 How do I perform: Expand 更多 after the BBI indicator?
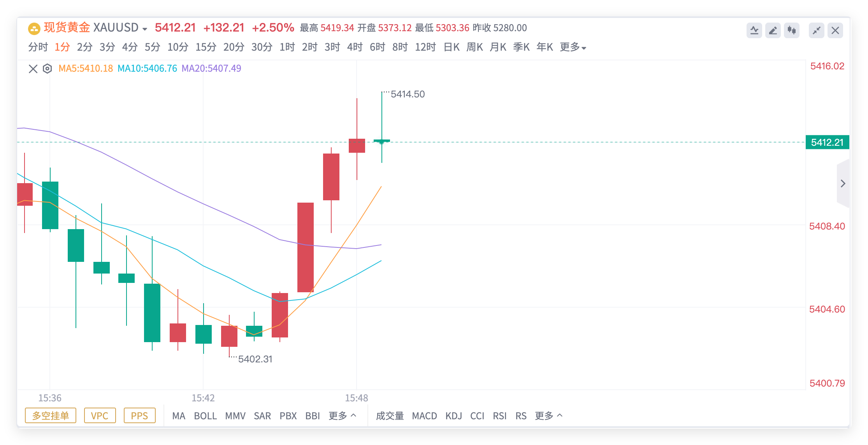pyautogui.click(x=342, y=416)
